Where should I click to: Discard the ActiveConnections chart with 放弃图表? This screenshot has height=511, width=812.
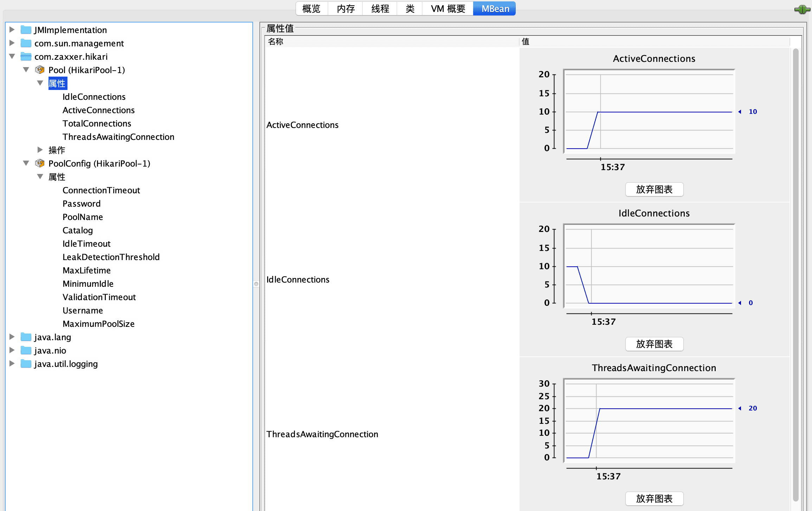point(654,189)
